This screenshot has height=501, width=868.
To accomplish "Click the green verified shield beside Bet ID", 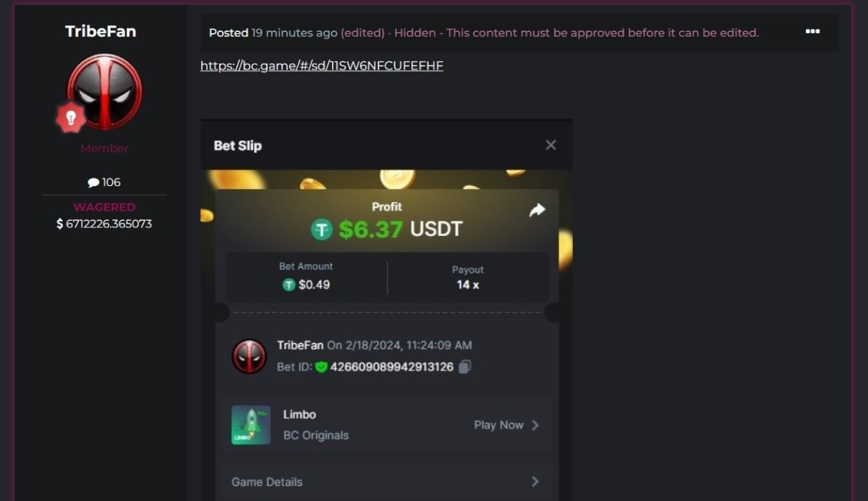I will [x=322, y=367].
